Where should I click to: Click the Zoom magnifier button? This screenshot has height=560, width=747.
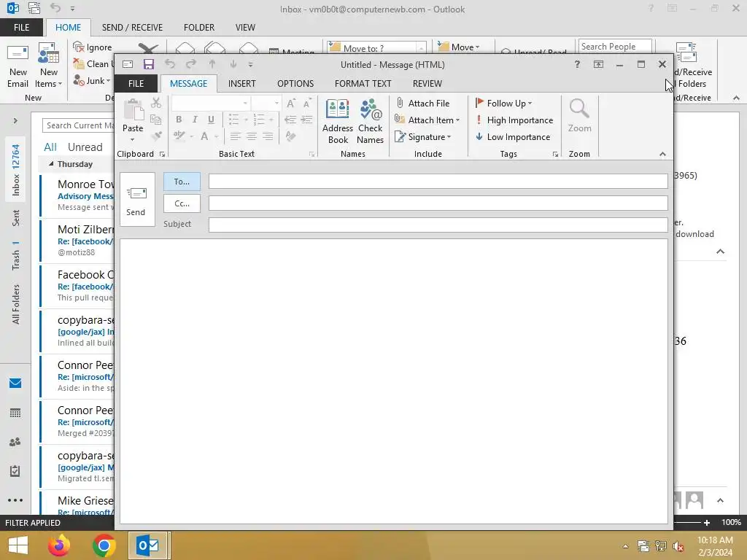tap(579, 116)
